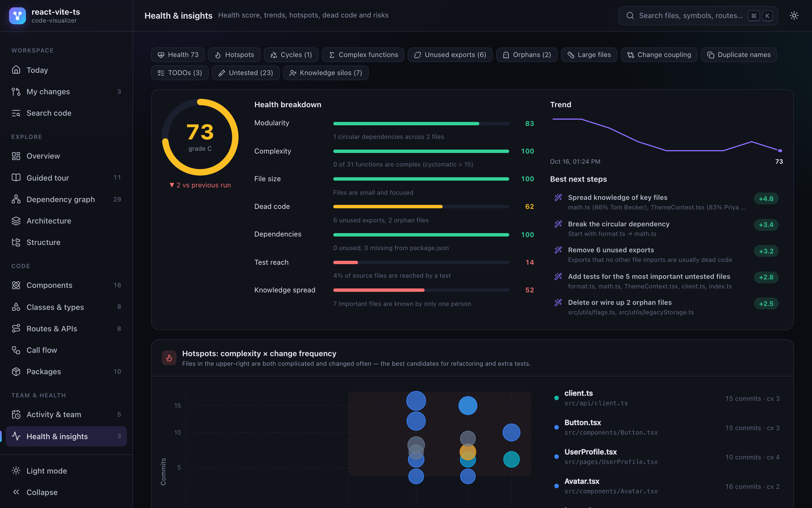Open Packages box icon
This screenshot has width=812, height=508.
(16, 372)
